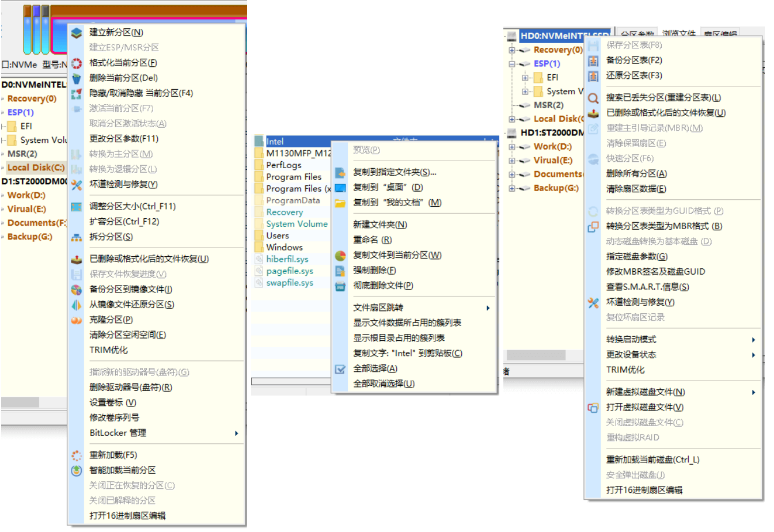
Task: Click the 复制到“桌面” monitor icon
Action: pos(340,188)
